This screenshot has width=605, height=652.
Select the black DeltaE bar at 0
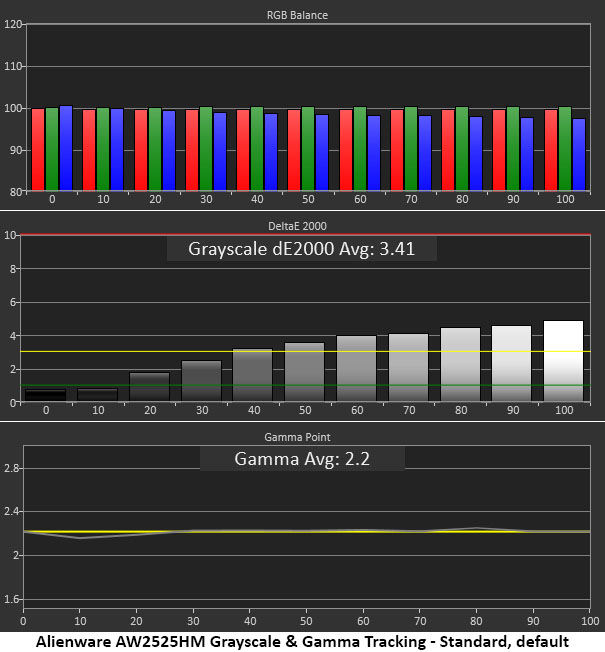(46, 395)
